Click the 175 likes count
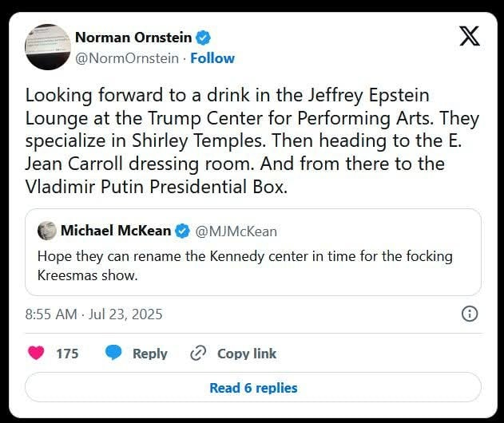The width and height of the screenshot is (504, 423). coord(67,353)
